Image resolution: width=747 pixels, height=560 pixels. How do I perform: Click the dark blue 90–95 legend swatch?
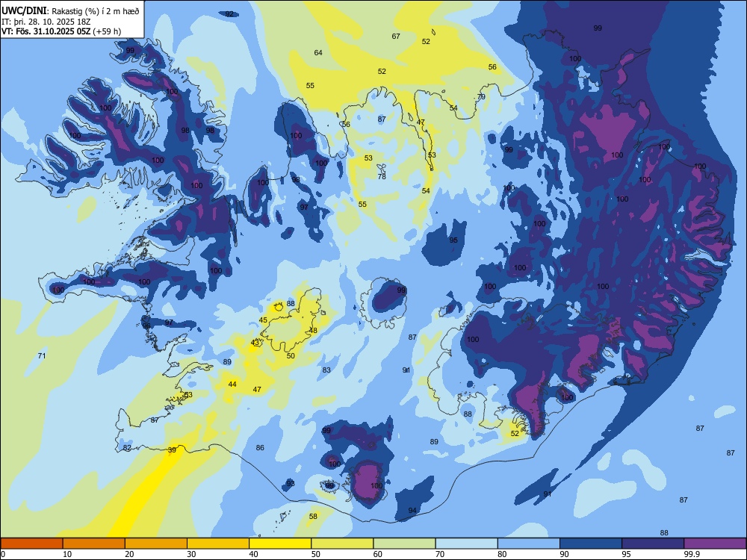pos(591,544)
